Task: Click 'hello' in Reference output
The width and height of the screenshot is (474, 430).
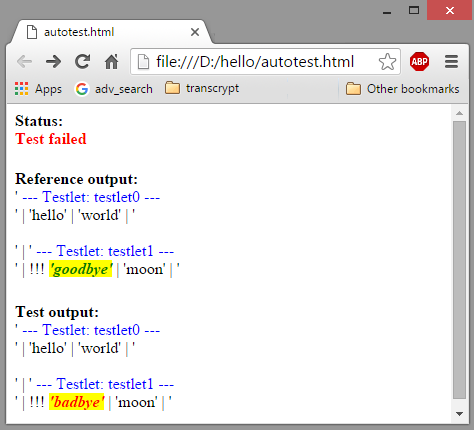Action: point(48,215)
